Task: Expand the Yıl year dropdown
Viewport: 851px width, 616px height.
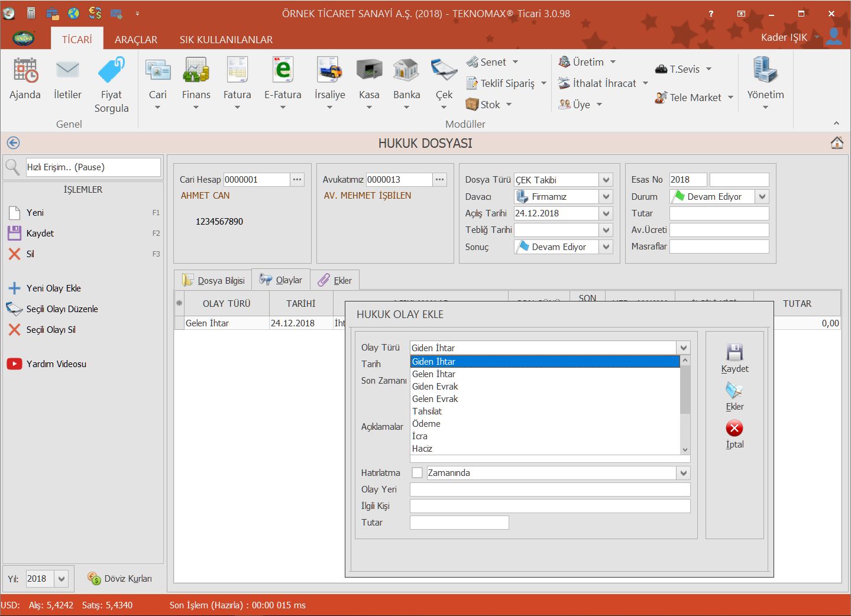Action: click(62, 579)
